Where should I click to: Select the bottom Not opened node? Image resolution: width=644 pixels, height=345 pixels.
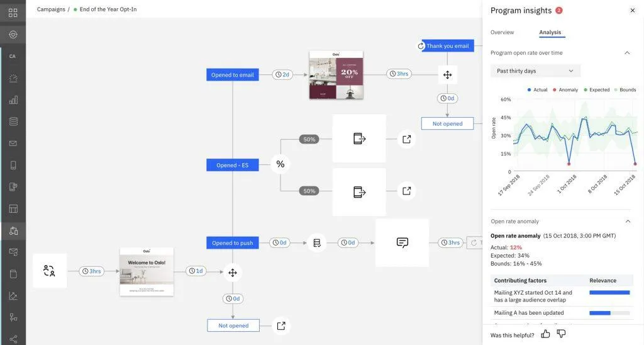[x=233, y=325]
